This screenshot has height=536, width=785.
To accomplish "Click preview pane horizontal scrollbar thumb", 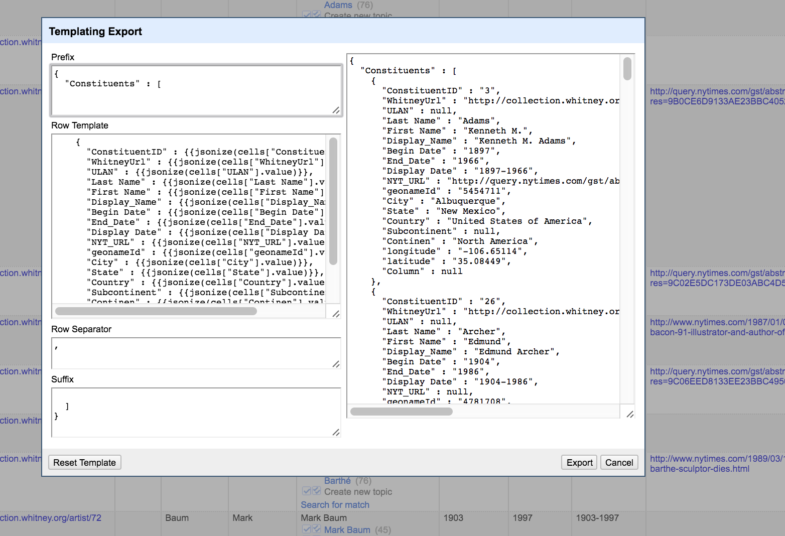I will (x=401, y=411).
